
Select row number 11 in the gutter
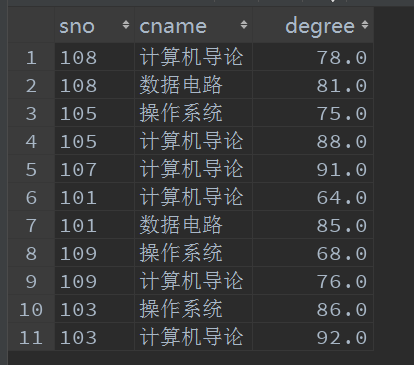pyautogui.click(x=31, y=338)
